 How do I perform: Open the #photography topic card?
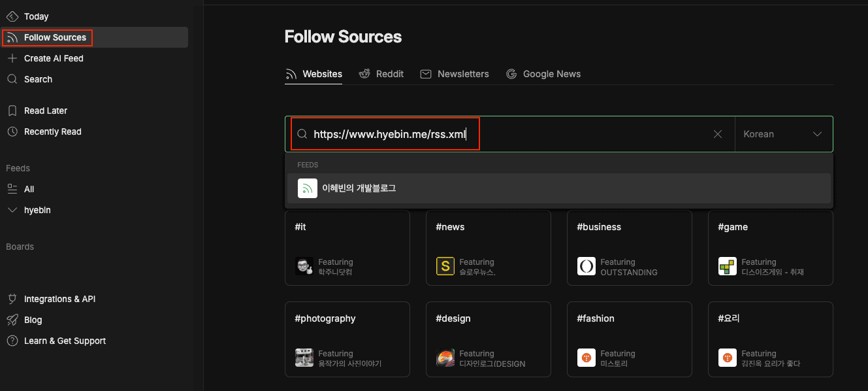347,339
